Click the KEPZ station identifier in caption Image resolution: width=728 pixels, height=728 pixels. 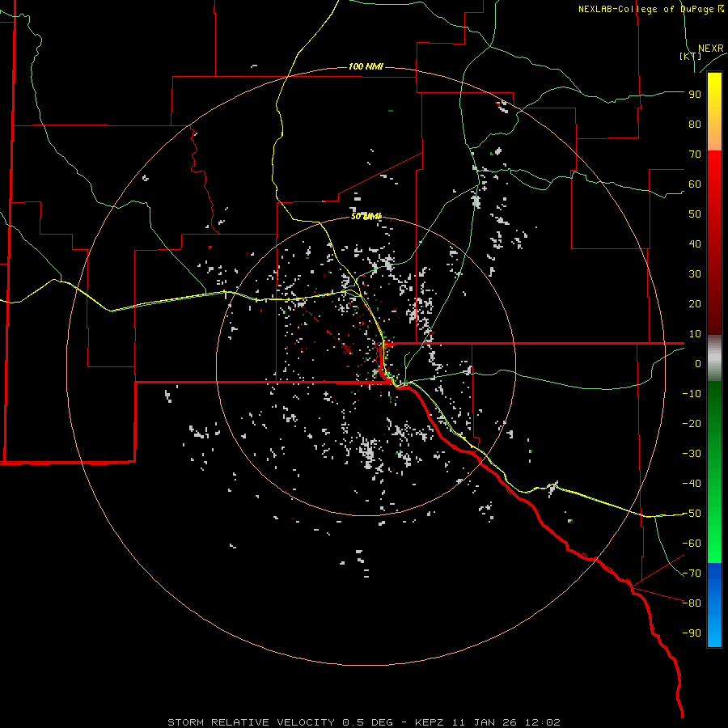coord(430,722)
